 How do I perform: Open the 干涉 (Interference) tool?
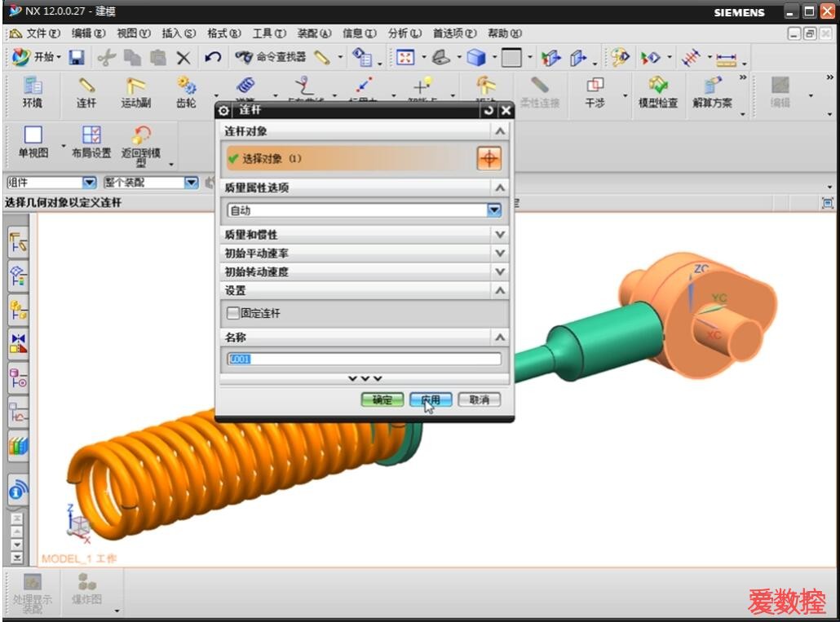tap(595, 92)
